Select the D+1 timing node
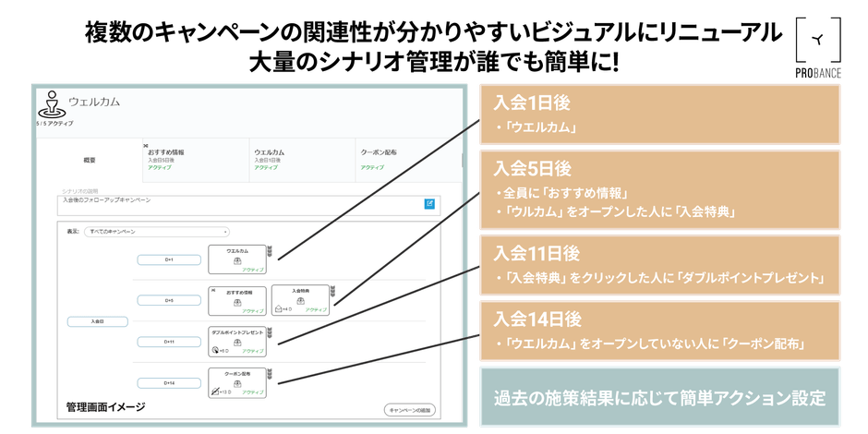 [x=169, y=259]
